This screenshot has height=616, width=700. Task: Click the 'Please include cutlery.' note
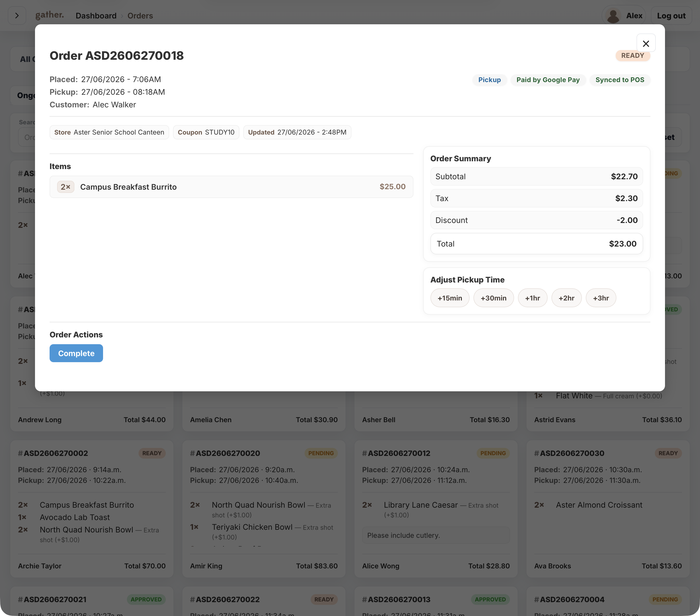436,535
